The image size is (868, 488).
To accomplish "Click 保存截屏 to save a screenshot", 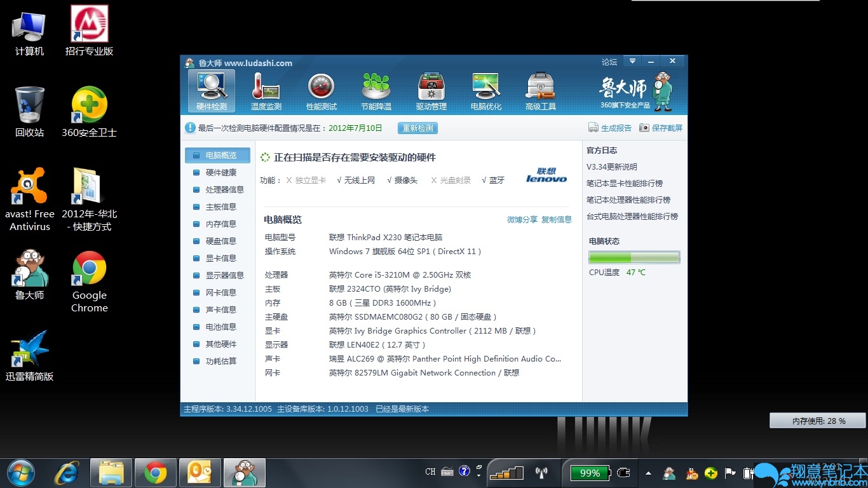I will [x=661, y=128].
